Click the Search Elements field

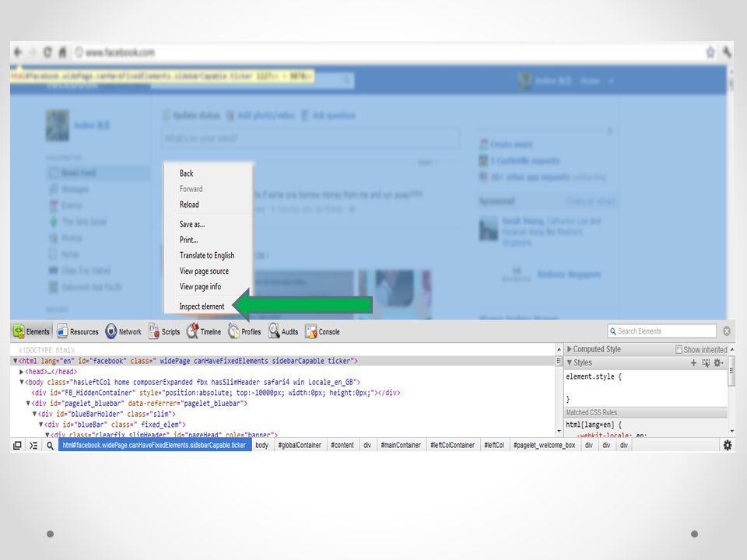(x=662, y=331)
